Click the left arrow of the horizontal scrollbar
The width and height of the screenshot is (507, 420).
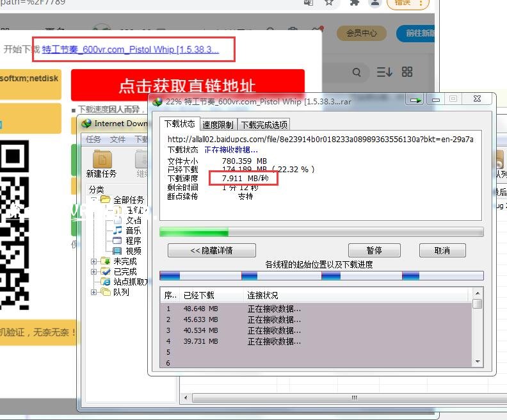point(186,398)
